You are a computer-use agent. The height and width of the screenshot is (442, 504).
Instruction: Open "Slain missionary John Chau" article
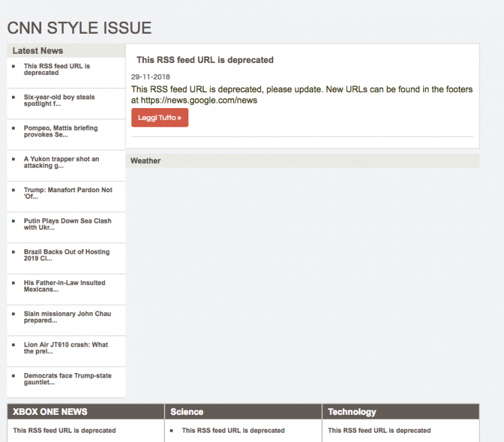coord(67,317)
